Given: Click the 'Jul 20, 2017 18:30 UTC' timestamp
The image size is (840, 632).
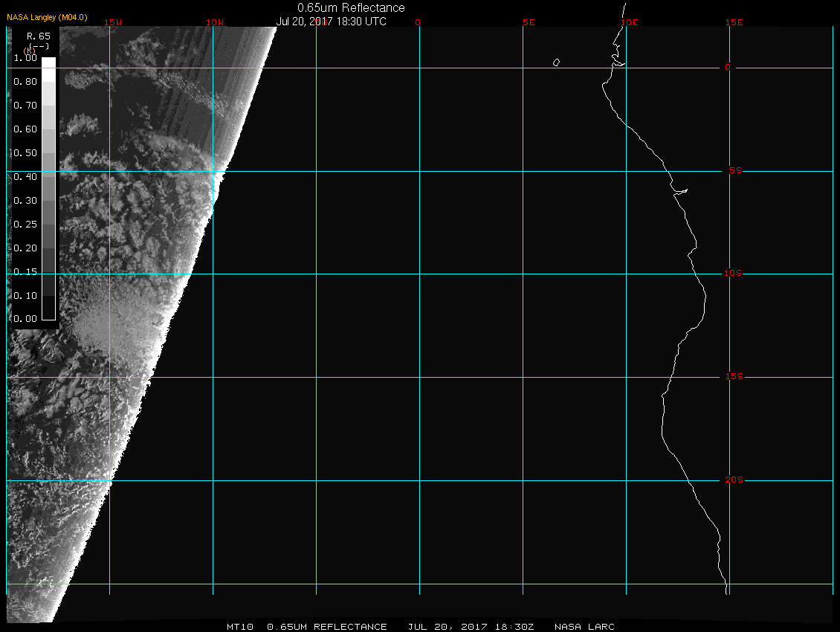Looking at the screenshot, I should [332, 22].
